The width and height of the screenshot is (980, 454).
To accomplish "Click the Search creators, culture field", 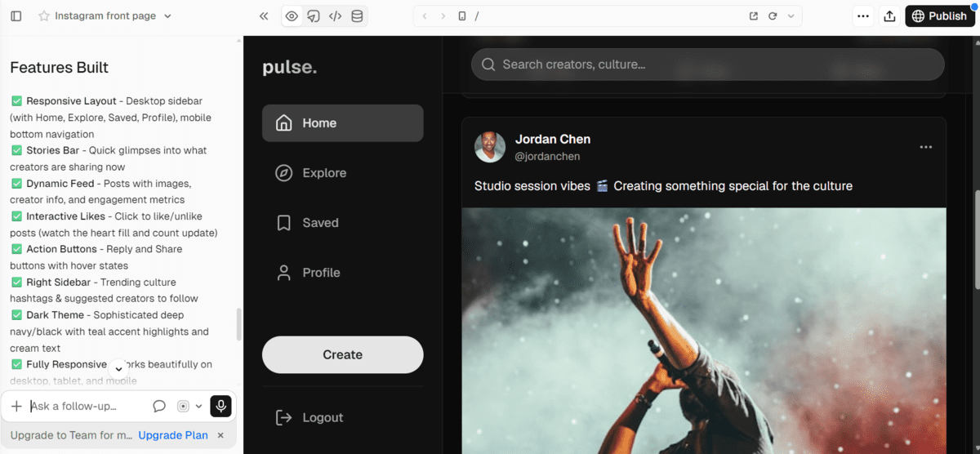I will point(707,65).
